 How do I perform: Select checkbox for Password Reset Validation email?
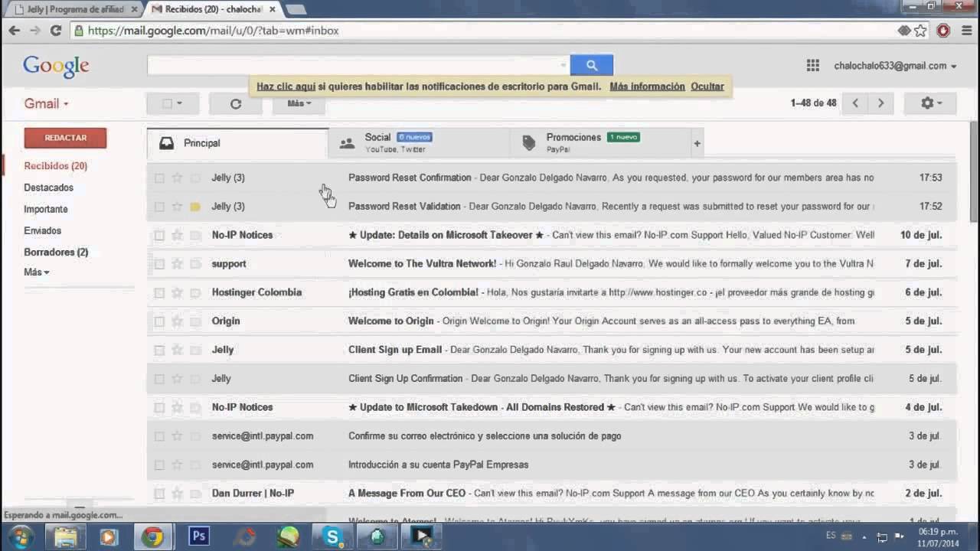click(159, 207)
